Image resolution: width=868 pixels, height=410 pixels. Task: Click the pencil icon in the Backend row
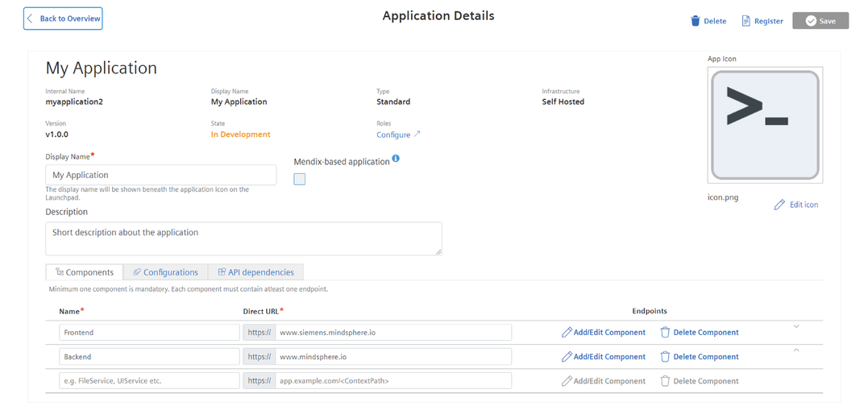pos(567,357)
